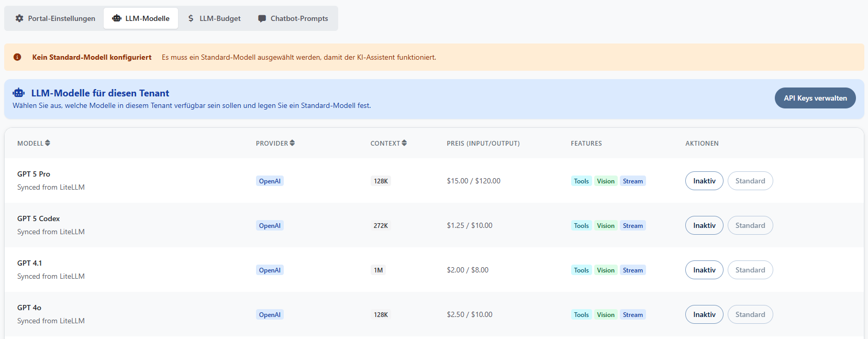868x339 pixels.
Task: Click the Aktionen column header
Action: 702,143
